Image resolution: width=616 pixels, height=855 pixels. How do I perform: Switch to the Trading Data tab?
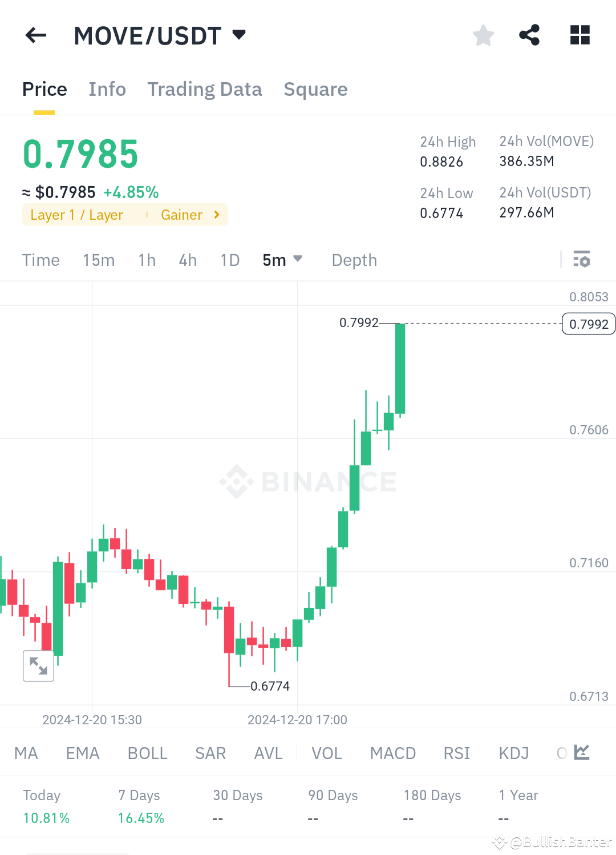tap(205, 89)
